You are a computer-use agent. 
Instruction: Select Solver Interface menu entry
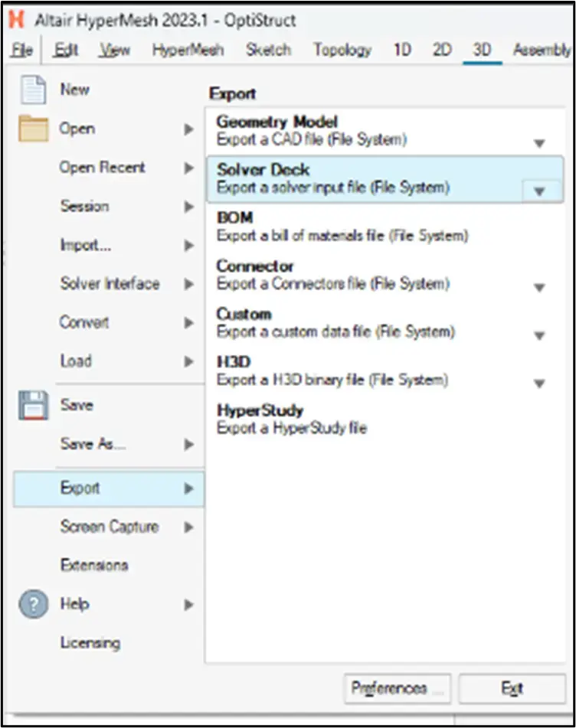coord(109,284)
